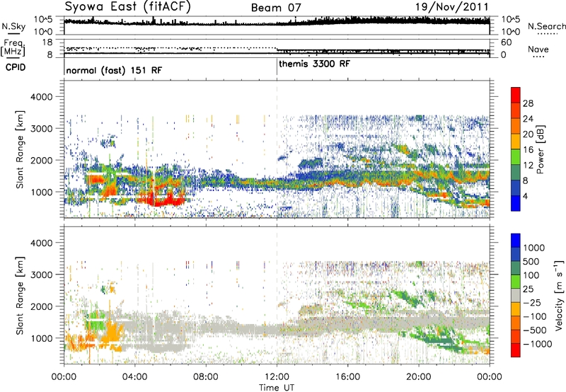Click the power panel 'Slant Range [km]' label
This screenshot has width=566, height=392.
click(x=20, y=149)
